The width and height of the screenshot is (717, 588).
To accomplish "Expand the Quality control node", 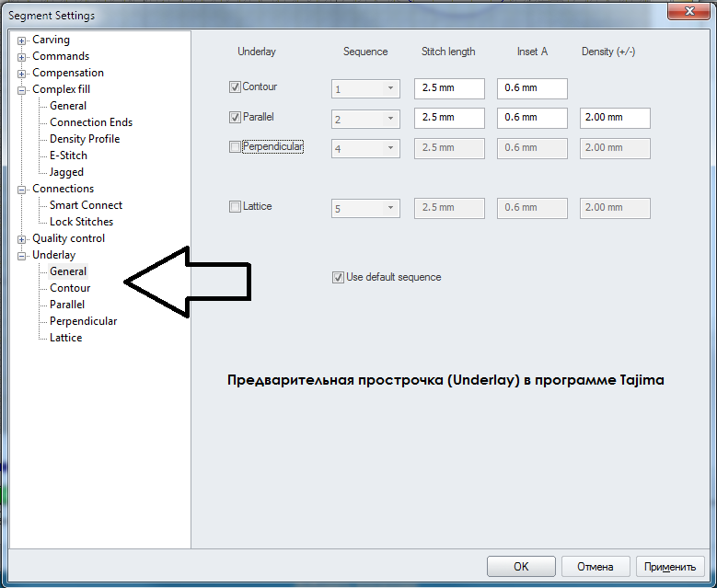I will pyautogui.click(x=21, y=239).
